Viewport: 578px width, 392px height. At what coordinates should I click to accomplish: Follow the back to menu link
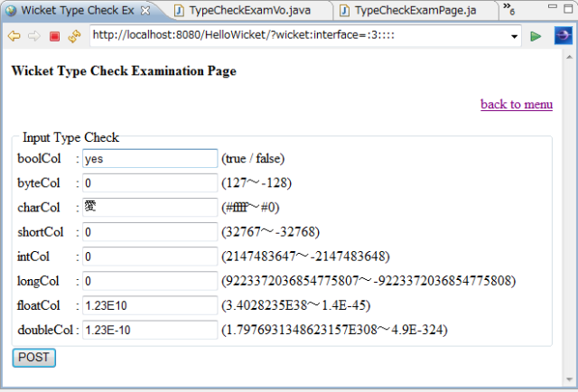tap(516, 104)
